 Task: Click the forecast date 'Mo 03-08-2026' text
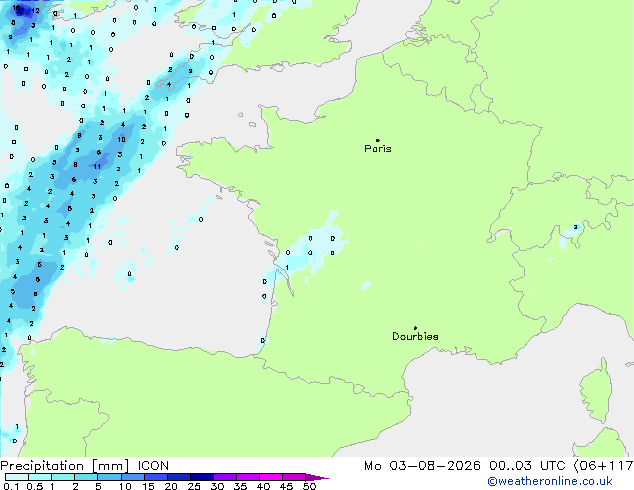[422, 466]
